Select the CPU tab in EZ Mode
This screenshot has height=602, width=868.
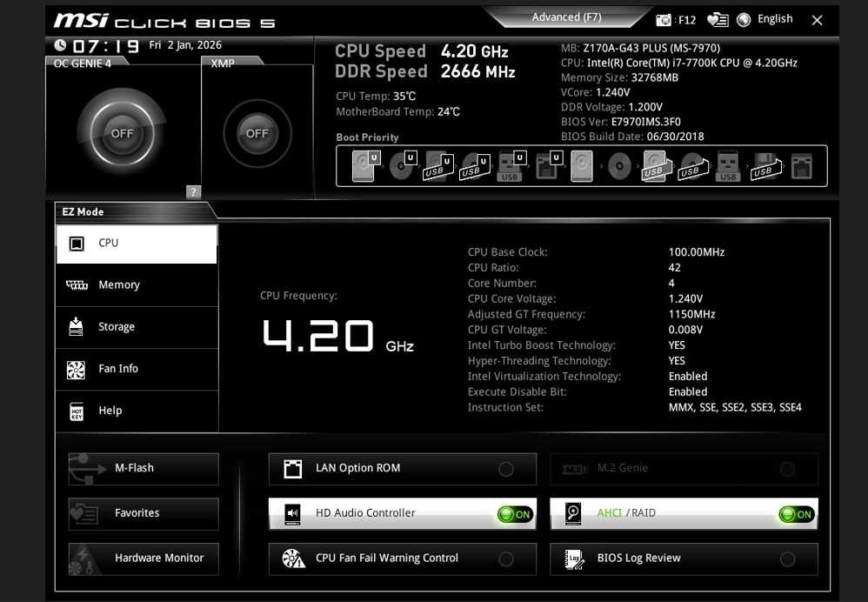coord(137,244)
